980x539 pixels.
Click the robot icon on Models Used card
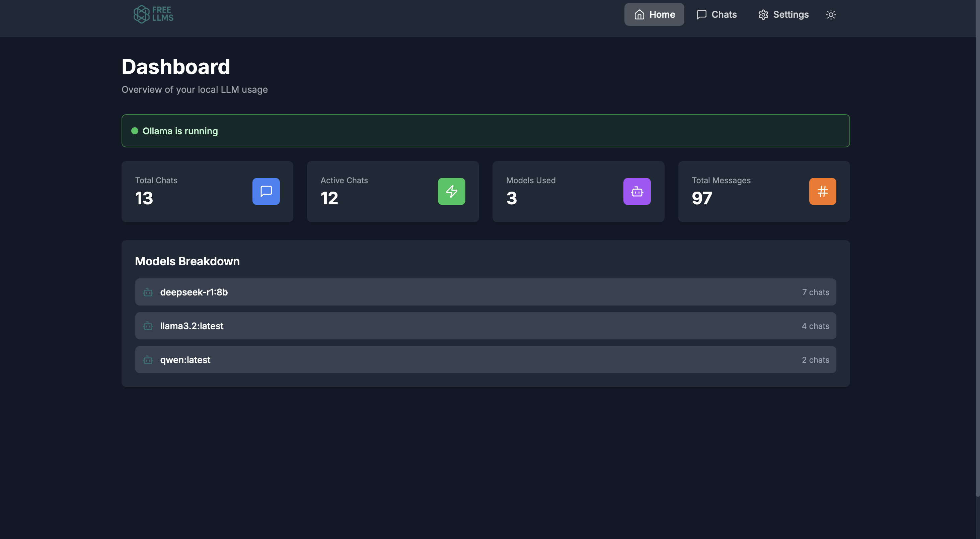click(x=637, y=192)
